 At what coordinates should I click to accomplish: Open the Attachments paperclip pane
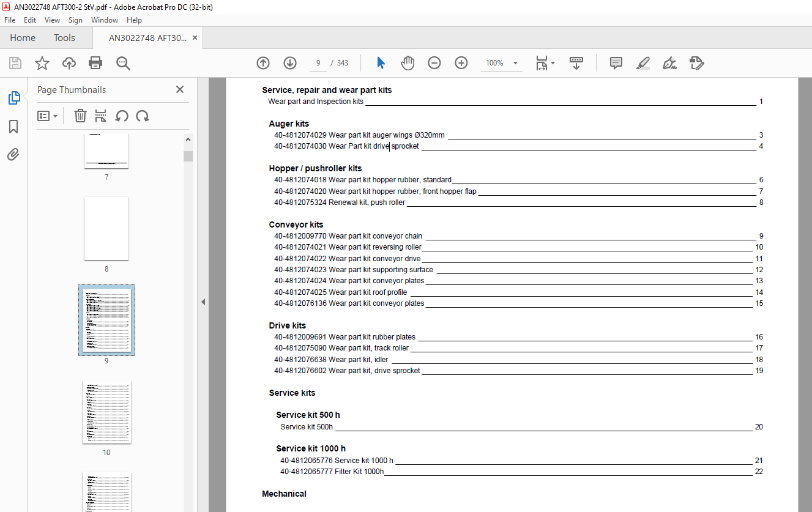(13, 155)
